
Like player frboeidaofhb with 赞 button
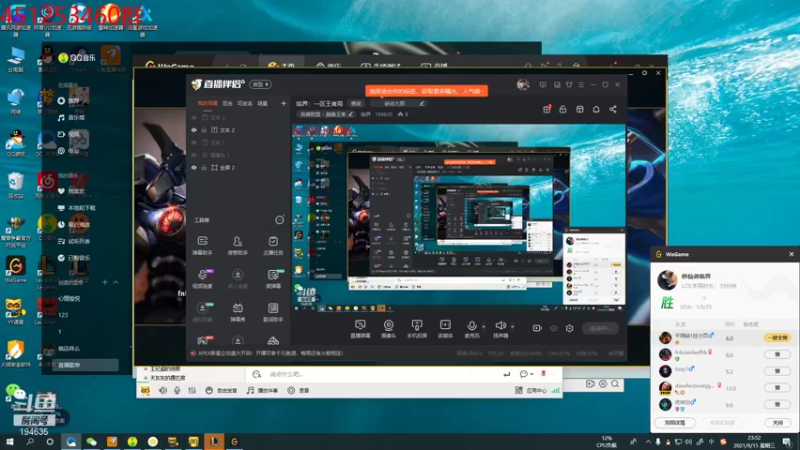click(x=777, y=354)
